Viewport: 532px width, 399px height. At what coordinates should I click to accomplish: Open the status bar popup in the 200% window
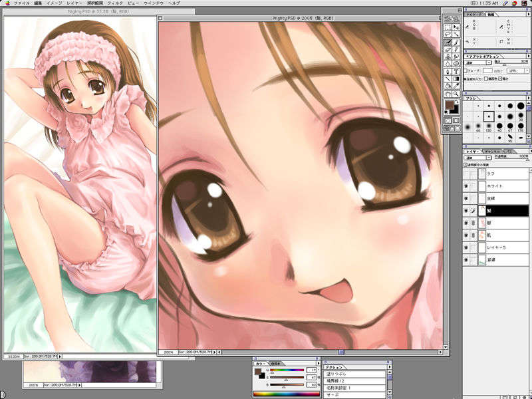click(214, 352)
